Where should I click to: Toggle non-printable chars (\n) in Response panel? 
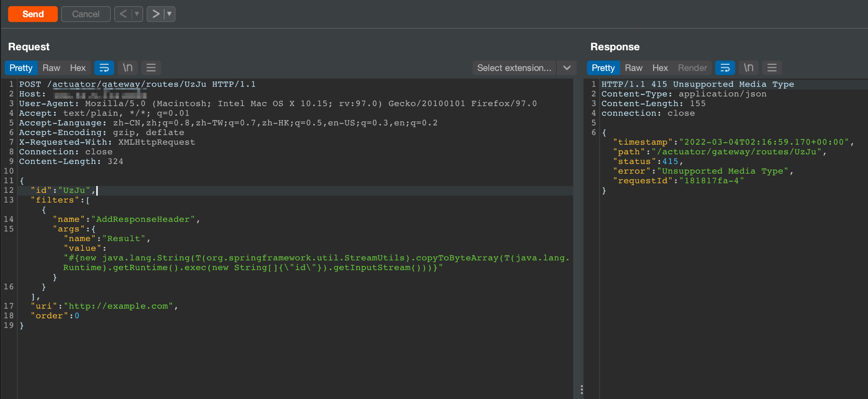click(x=749, y=68)
